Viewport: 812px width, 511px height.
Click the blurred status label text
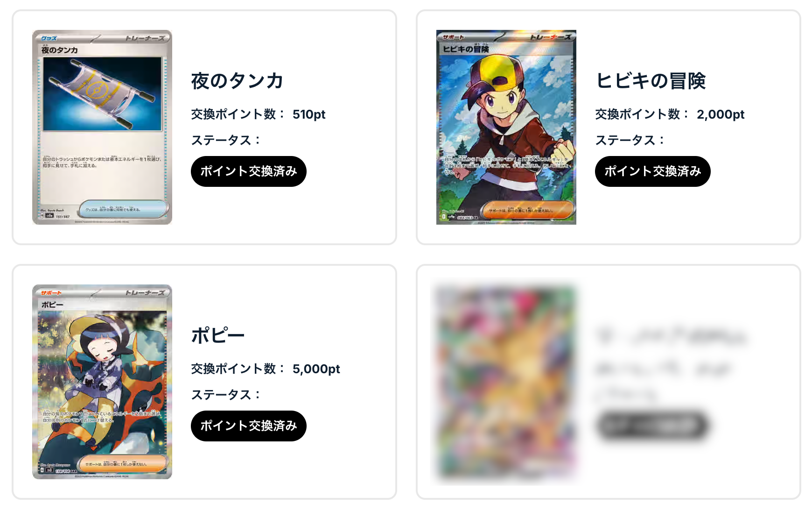[626, 395]
